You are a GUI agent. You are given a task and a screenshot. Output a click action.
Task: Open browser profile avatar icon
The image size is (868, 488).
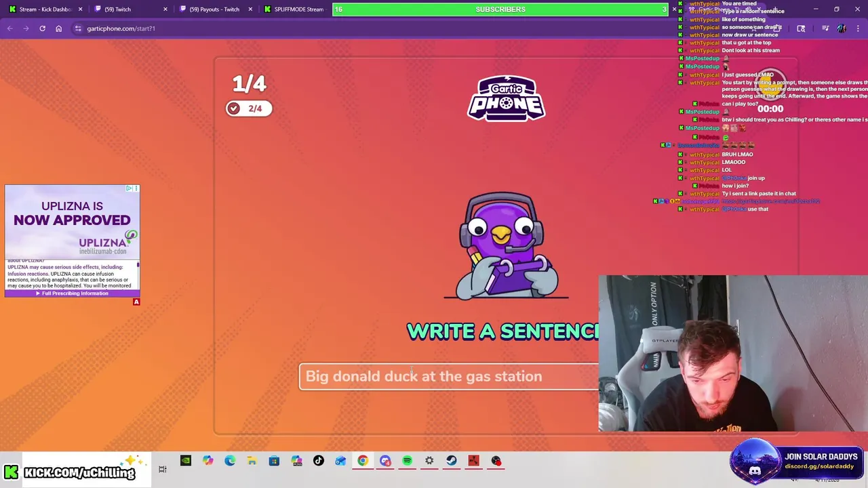[x=842, y=28]
